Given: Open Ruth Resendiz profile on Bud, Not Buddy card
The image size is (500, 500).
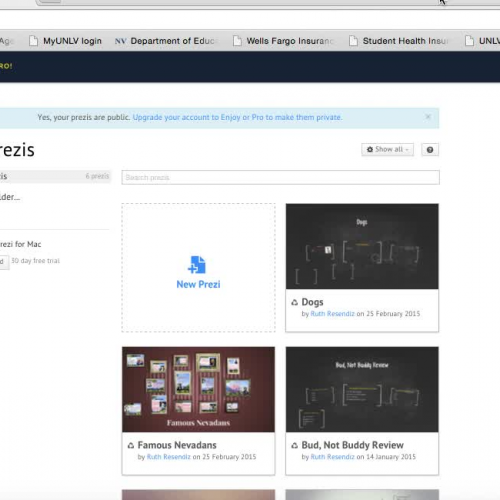Looking at the screenshot, I should pos(332,457).
